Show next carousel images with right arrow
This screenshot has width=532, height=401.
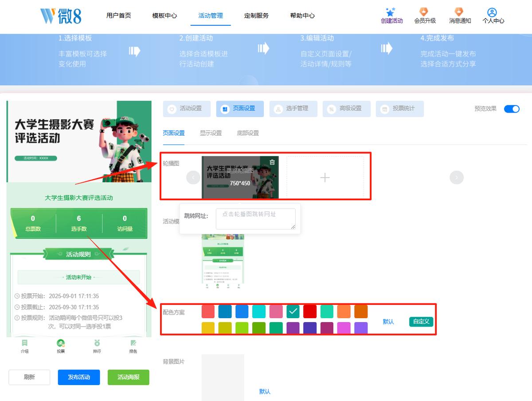[457, 178]
